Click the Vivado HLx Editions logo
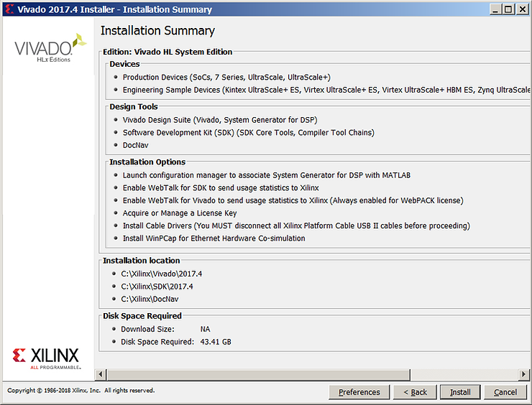Viewport: 532px width, 405px height. point(50,48)
